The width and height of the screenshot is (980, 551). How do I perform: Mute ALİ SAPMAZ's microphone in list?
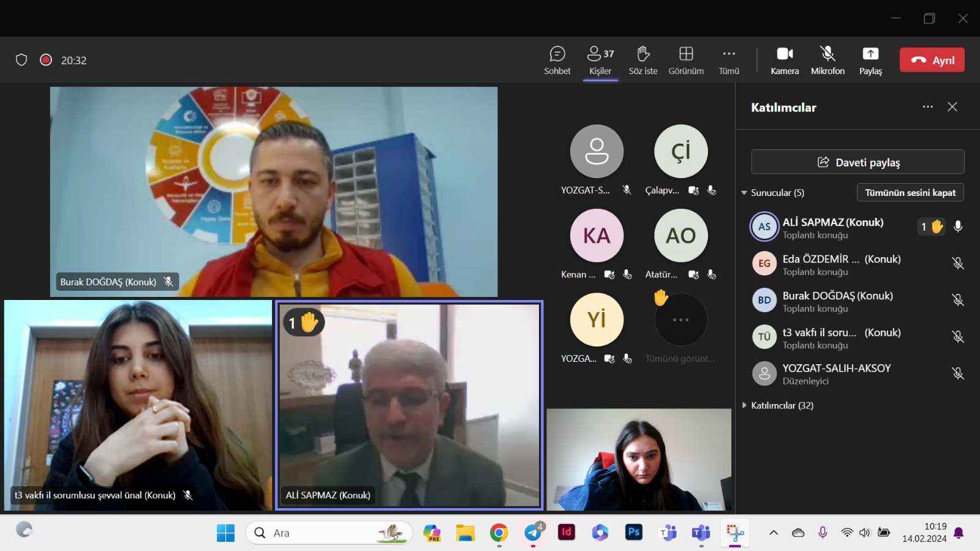(x=958, y=227)
